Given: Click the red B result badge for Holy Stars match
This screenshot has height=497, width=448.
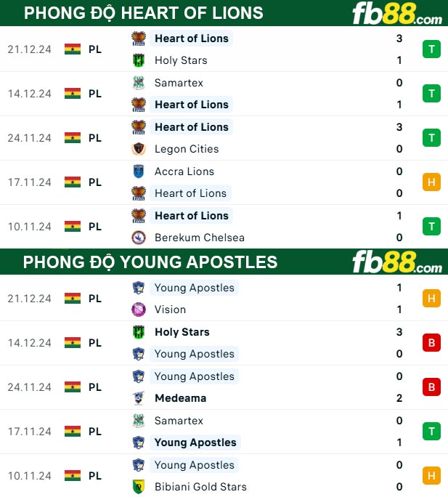Looking at the screenshot, I should click(431, 343).
